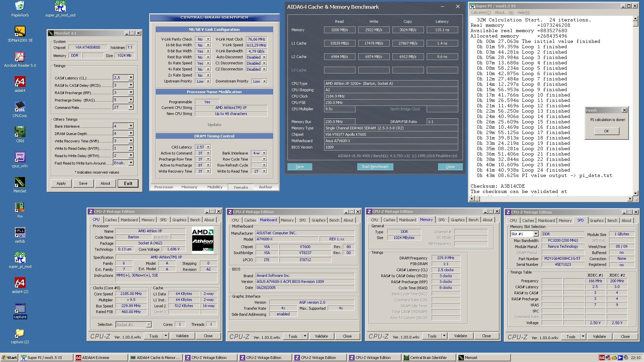
Task: Switch to AIDA64 Extreme taskbar item
Action: pyautogui.click(x=101, y=358)
